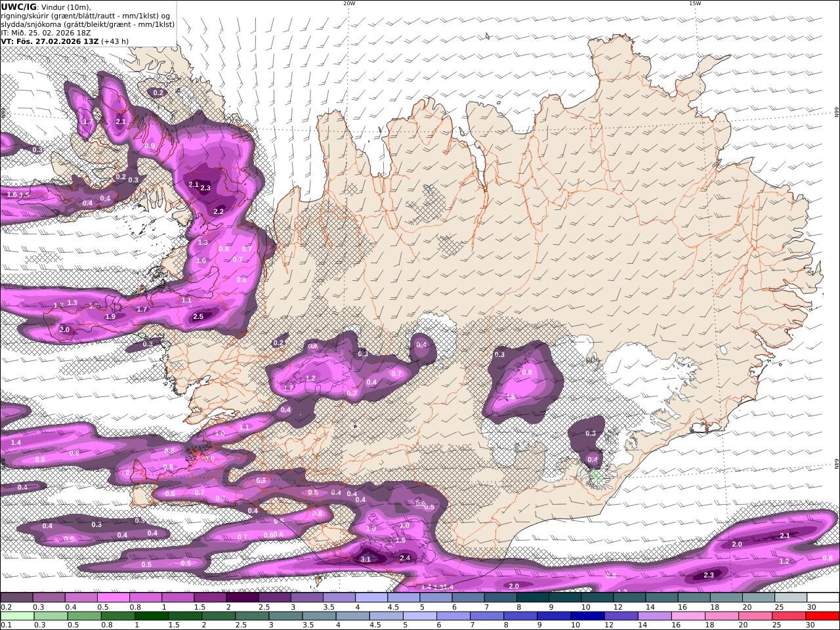Select the upper legend's darkest purple 2 swatch
Viewport: 840px width, 630px height.
[x=242, y=598]
